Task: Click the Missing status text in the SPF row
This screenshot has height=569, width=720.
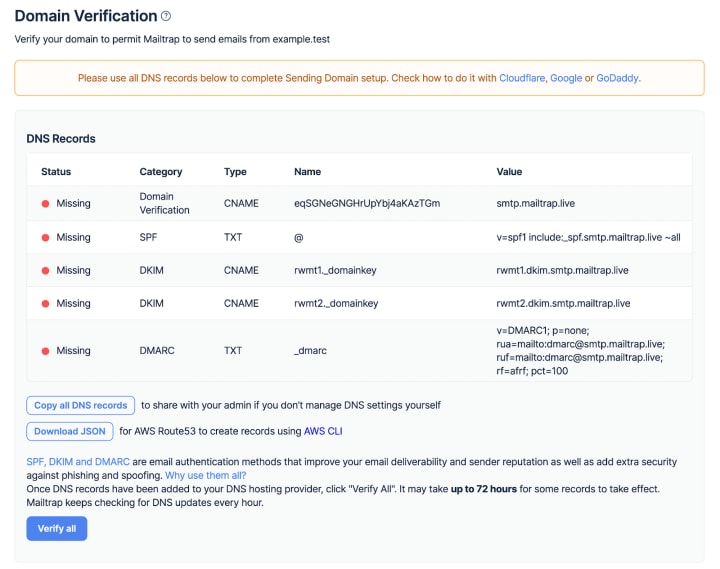Action: coord(73,237)
